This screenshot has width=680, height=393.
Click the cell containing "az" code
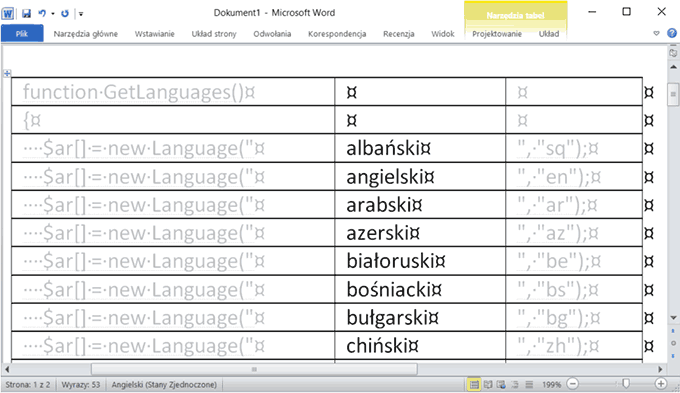[574, 233]
